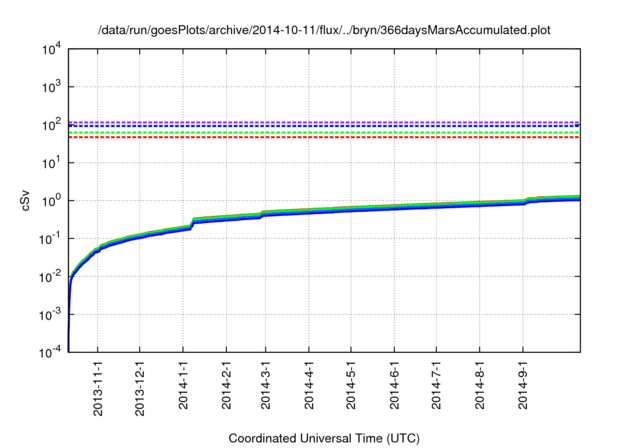This screenshot has height=448, width=640.
Task: Click the red dashed limit line
Action: pyautogui.click(x=324, y=138)
